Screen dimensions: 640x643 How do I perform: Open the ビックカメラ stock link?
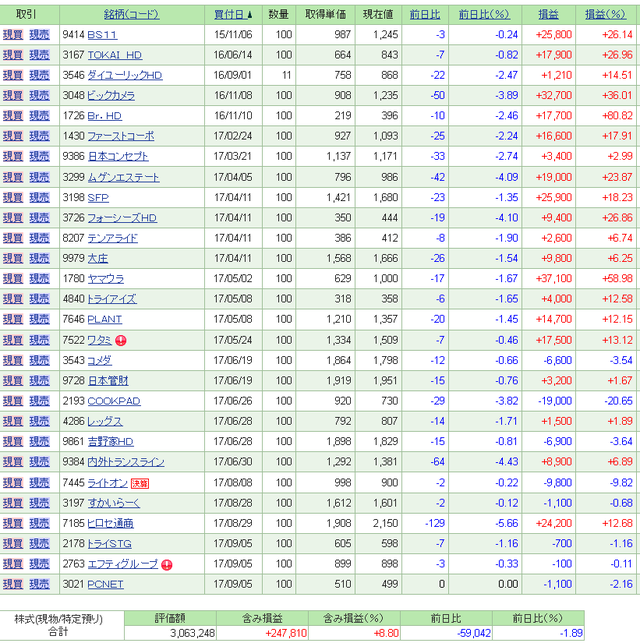coord(111,96)
